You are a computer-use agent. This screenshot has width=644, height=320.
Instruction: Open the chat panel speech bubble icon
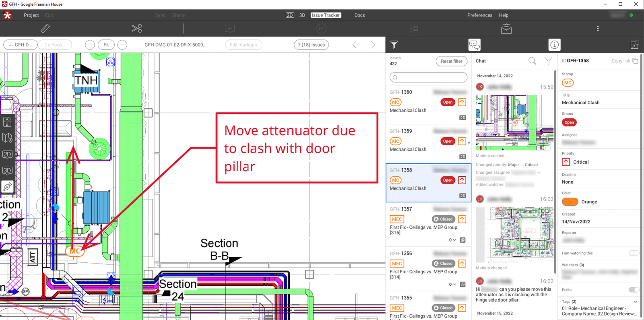pos(474,45)
